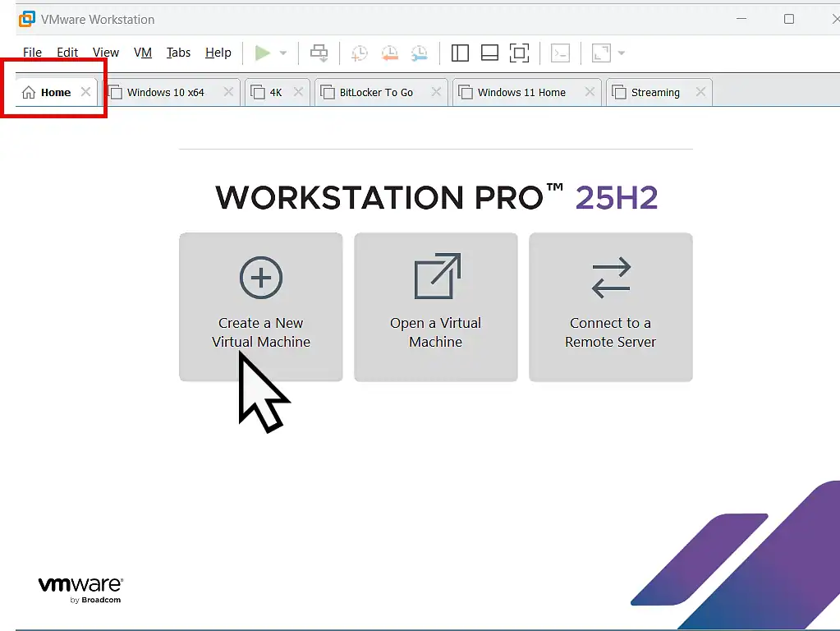Power on the virtual machine

(x=263, y=53)
